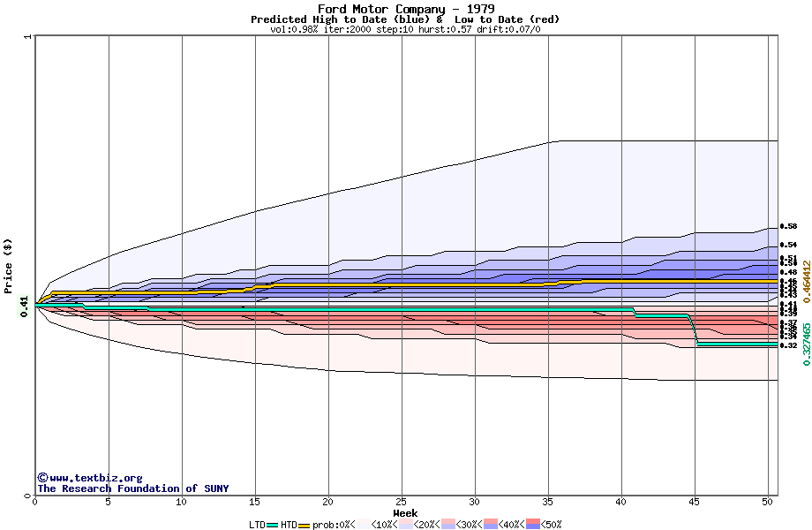This screenshot has height=530, width=812.
Task: Click week 25 tick label on x-axis
Action: coord(402,502)
